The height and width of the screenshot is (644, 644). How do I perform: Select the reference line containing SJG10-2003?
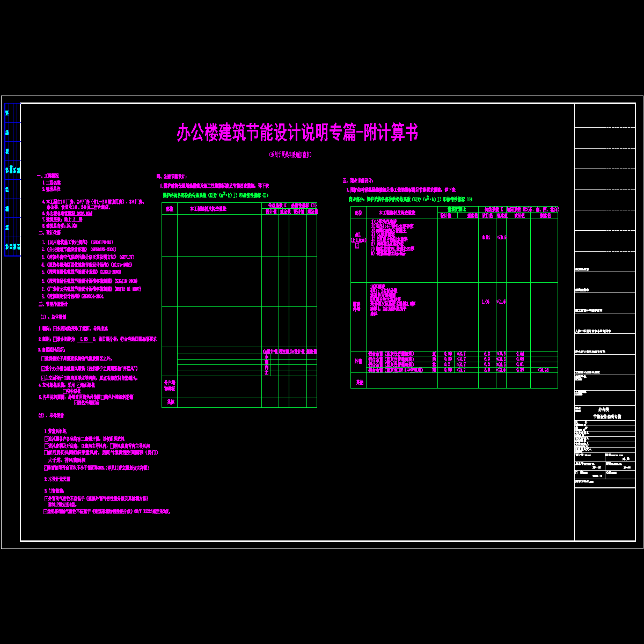pyautogui.click(x=81, y=272)
